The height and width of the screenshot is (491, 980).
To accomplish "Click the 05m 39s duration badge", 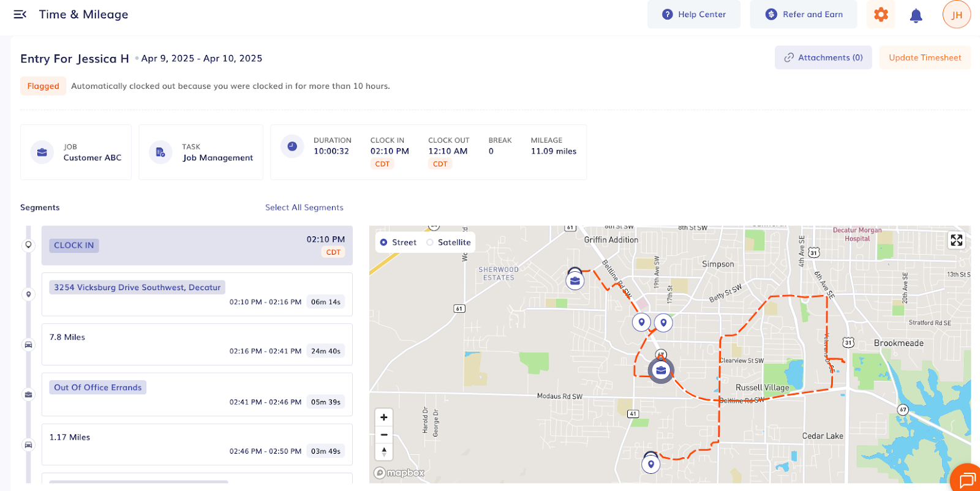I will pos(326,402).
